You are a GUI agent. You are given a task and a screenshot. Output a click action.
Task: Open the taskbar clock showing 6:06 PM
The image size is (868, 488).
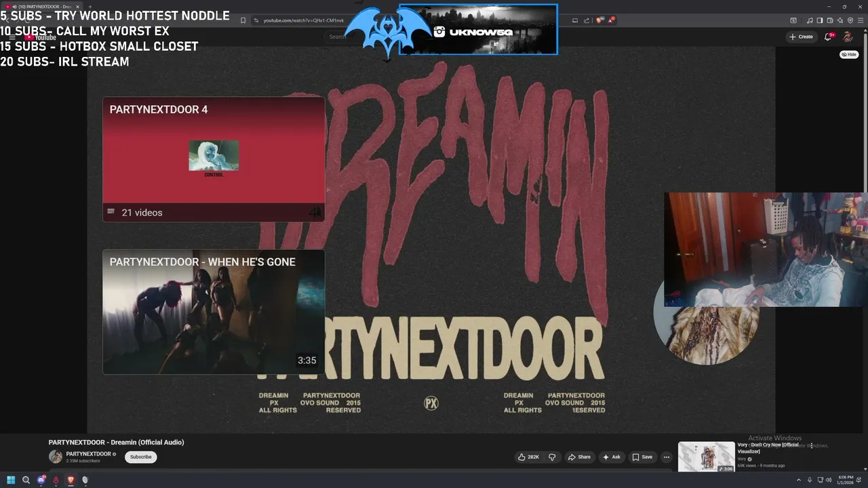[x=846, y=480]
